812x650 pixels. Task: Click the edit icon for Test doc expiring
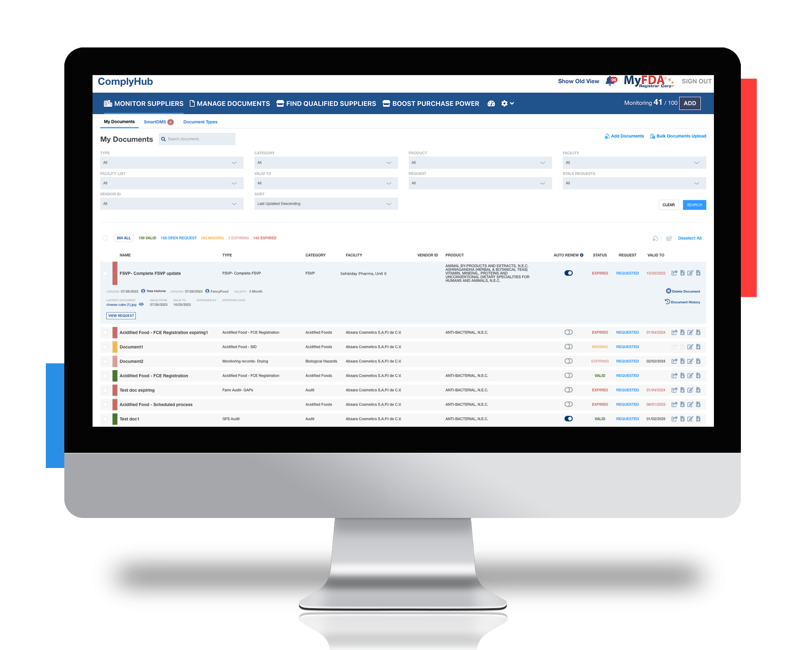click(689, 390)
